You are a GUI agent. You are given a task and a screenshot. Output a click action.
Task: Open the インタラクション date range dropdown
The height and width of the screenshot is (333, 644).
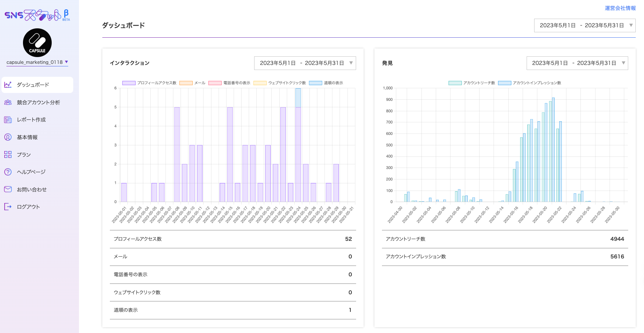click(305, 63)
